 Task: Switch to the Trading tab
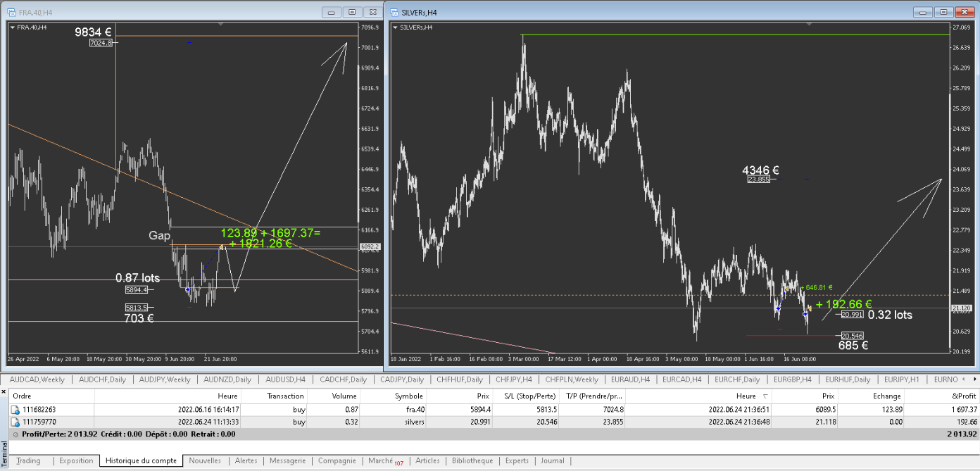click(28, 461)
